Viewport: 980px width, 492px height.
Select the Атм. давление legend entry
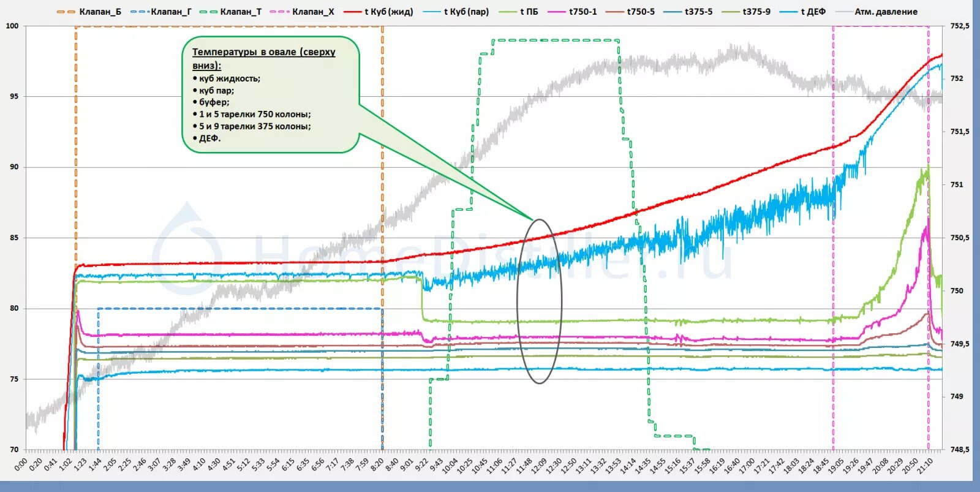pos(876,12)
